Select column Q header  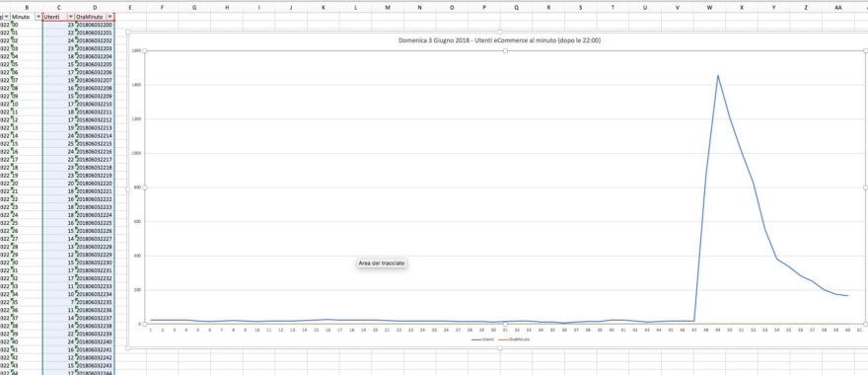517,7
